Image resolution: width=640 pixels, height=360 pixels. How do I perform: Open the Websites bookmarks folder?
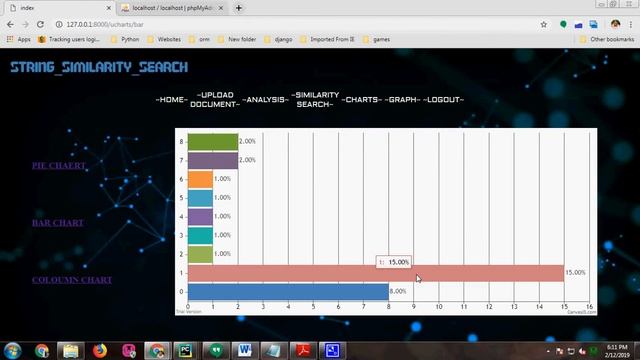coord(164,39)
